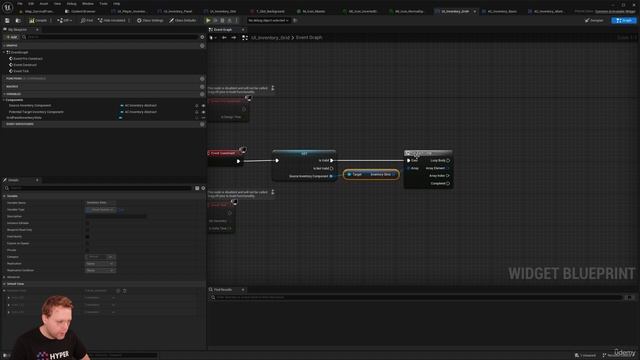Open type dropdown for Source Inventory Component

139,106
